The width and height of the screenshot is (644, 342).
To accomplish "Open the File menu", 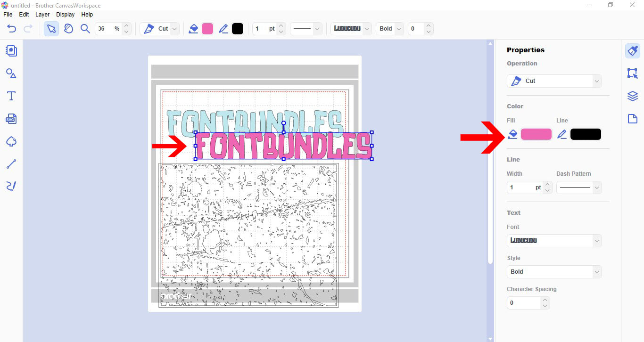I will tap(8, 14).
